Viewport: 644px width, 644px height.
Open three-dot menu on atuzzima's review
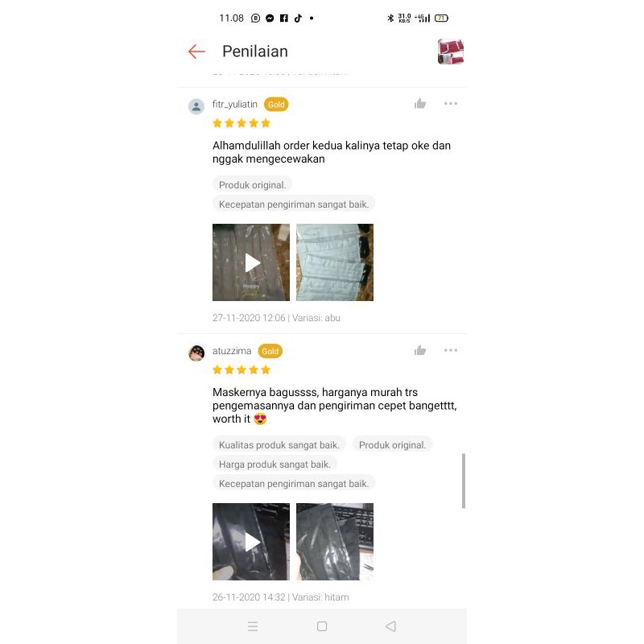[x=451, y=350]
